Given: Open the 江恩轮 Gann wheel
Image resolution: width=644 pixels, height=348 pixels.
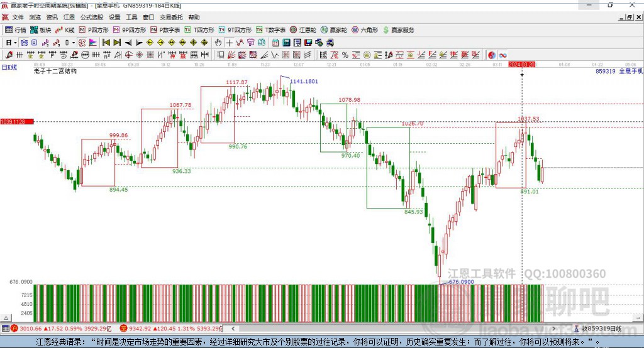Looking at the screenshot, I should point(303,30).
